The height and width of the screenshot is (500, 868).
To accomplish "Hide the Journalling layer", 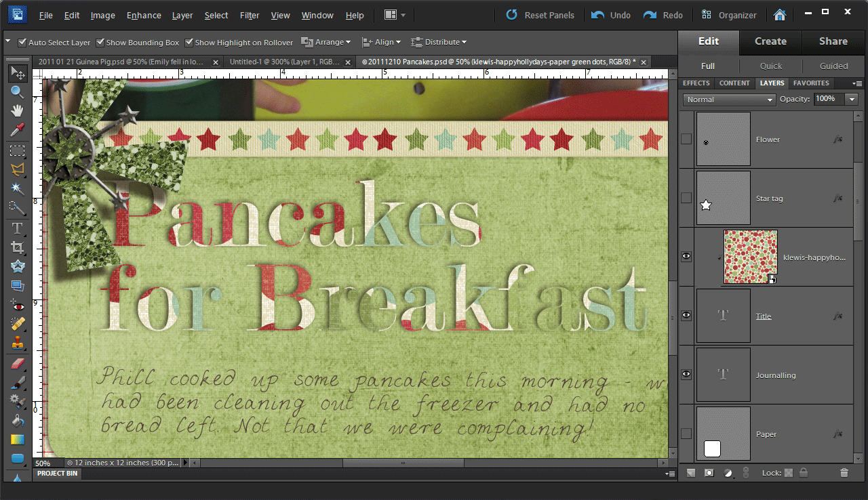I will click(686, 375).
